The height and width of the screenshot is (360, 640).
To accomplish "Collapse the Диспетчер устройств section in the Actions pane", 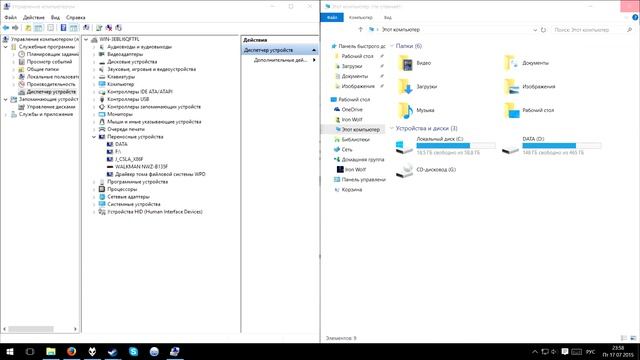I will (x=314, y=50).
